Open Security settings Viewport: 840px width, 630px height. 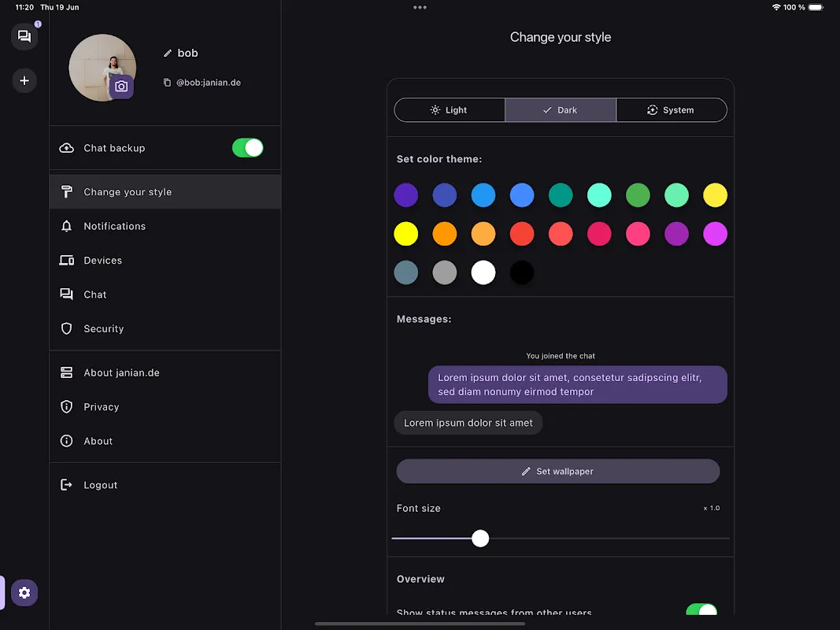click(165, 328)
